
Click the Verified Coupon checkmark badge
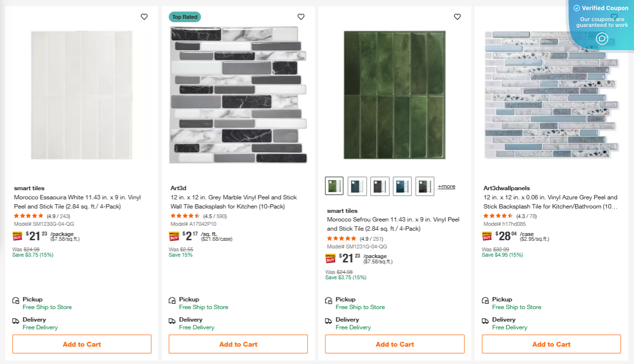coord(576,8)
